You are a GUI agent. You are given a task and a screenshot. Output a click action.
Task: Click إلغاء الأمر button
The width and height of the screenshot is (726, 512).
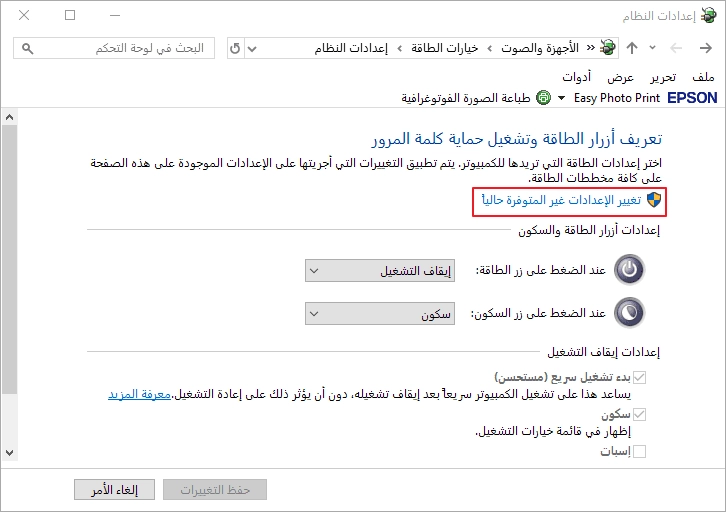tap(114, 490)
